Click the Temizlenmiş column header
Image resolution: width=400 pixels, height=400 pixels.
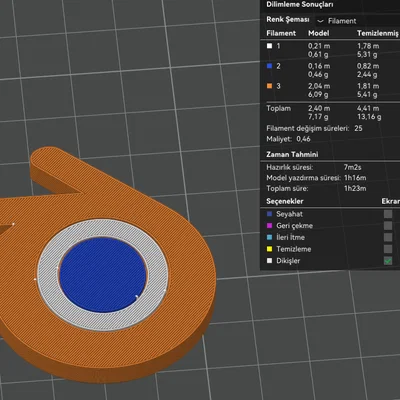pyautogui.click(x=378, y=33)
